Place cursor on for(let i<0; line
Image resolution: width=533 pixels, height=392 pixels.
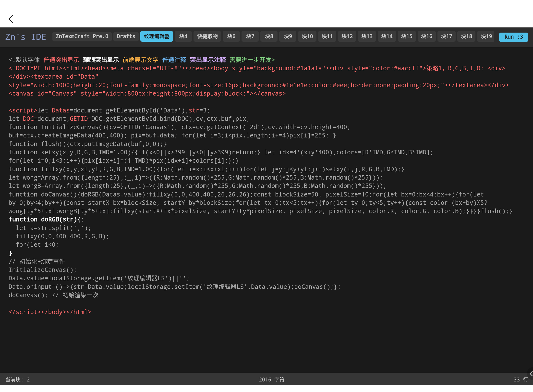click(37, 245)
